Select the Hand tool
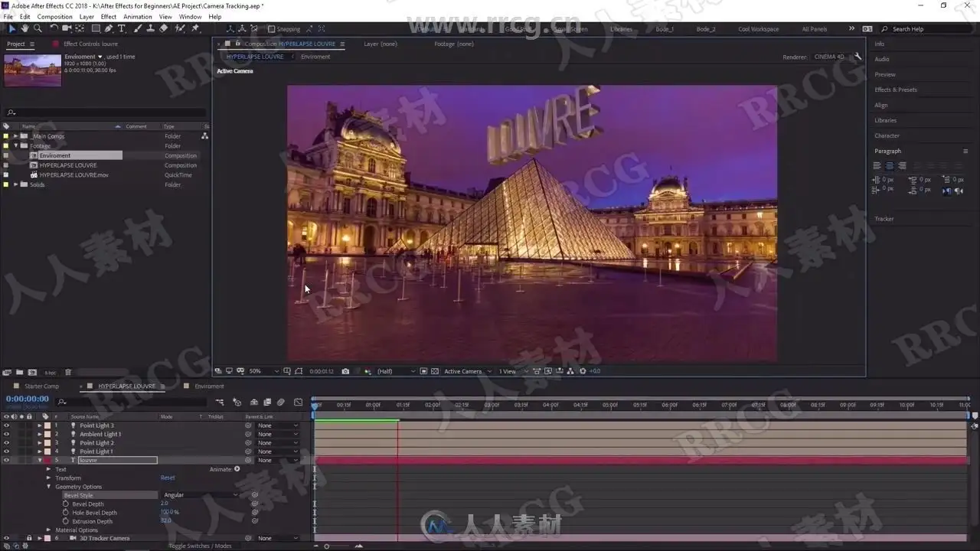 (24, 28)
